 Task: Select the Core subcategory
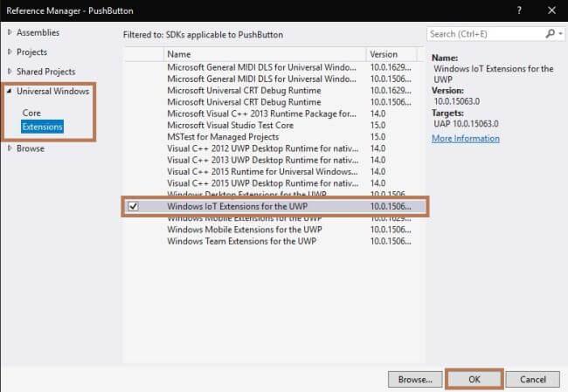point(31,113)
